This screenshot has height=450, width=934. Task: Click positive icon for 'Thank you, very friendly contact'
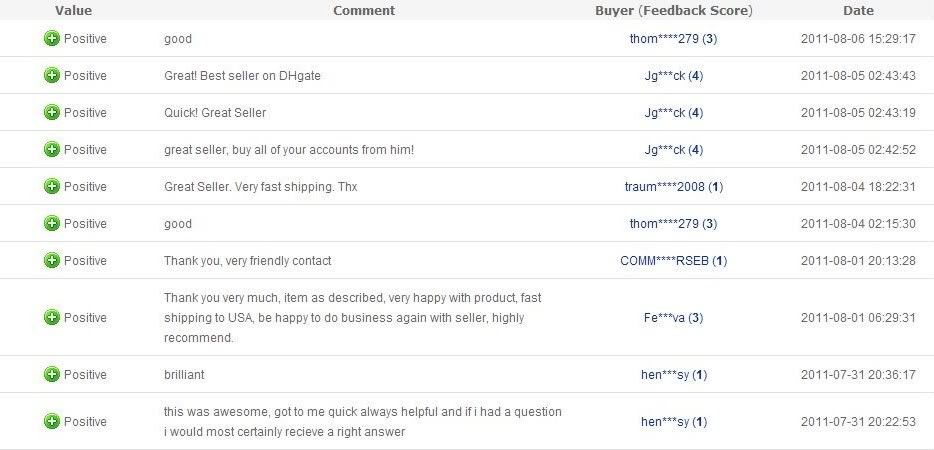click(x=52, y=260)
